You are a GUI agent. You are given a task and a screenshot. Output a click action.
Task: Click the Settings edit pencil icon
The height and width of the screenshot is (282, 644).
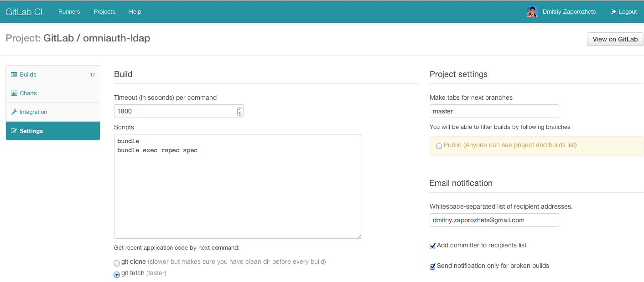pos(14,131)
